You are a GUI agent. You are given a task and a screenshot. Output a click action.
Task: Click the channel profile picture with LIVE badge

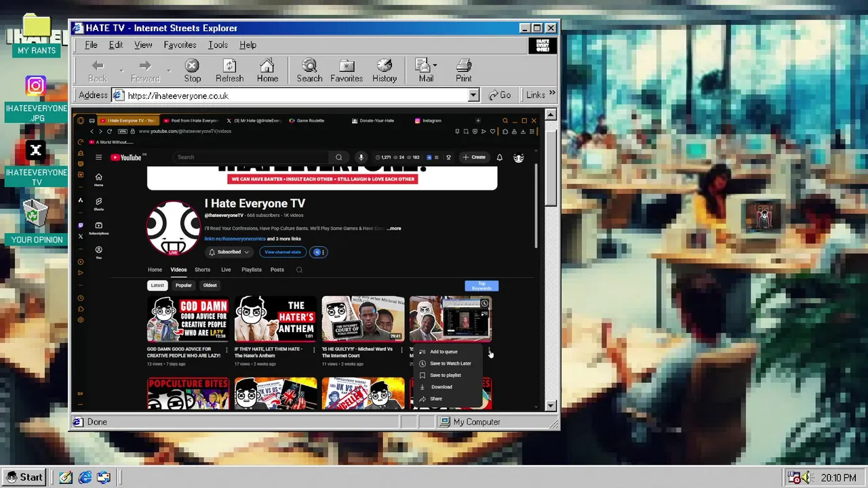174,228
